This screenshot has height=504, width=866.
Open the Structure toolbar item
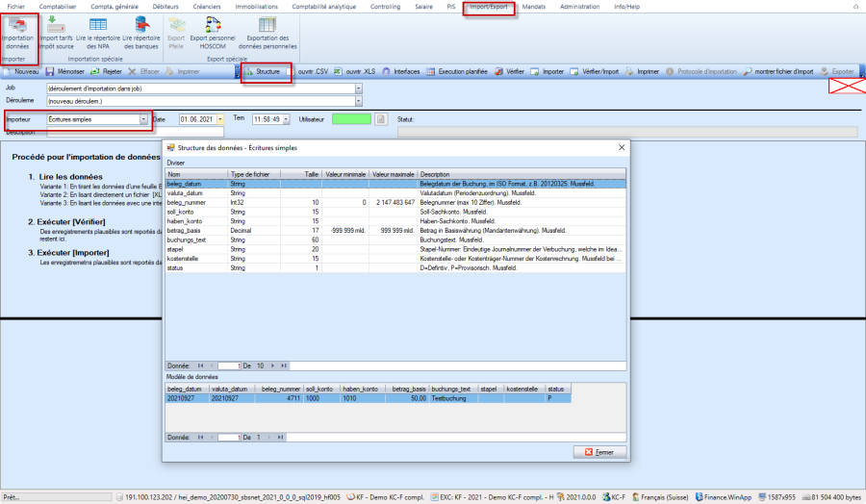coord(263,71)
